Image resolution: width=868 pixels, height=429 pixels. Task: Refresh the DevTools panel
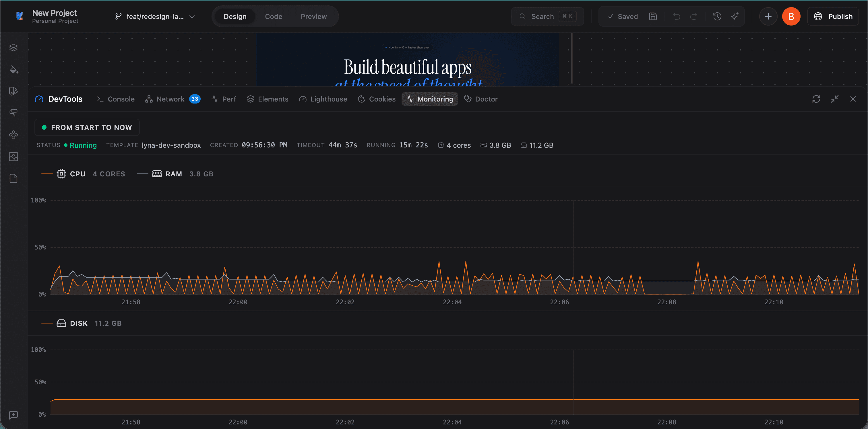(816, 99)
